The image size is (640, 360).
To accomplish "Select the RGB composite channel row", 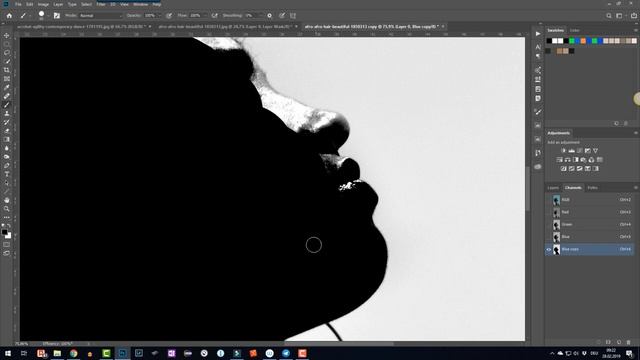I will click(x=589, y=200).
